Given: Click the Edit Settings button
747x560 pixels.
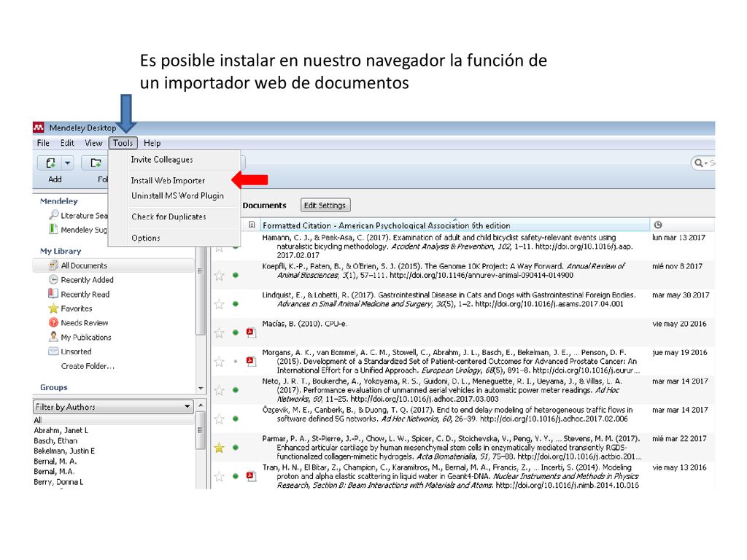Looking at the screenshot, I should (x=325, y=205).
